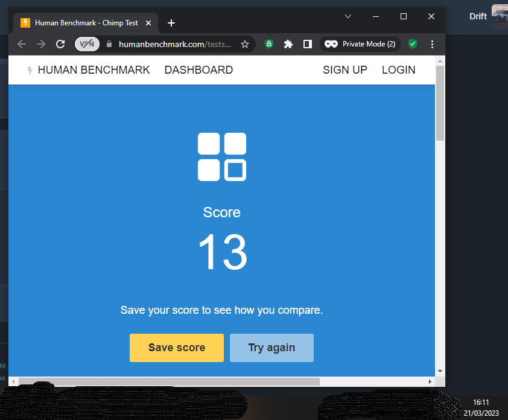Viewport: 508px width, 420px height.
Task: Go to HUMAN BENCHMARK home logo
Action: (x=88, y=70)
